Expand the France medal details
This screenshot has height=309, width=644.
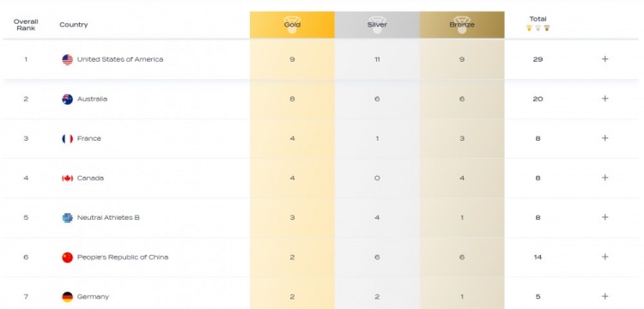coord(605,138)
